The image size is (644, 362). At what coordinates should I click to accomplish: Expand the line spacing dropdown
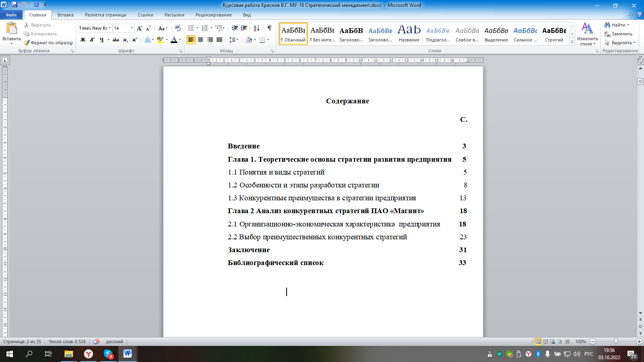pyautogui.click(x=237, y=40)
